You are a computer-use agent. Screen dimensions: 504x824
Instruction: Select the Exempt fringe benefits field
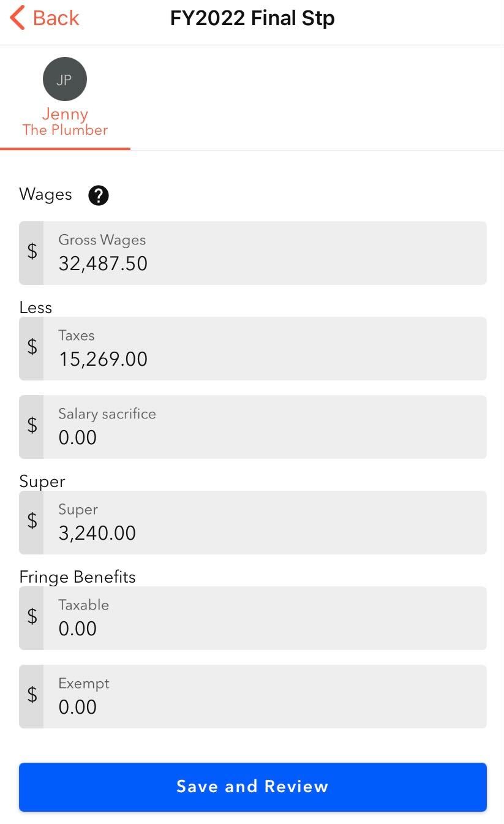click(x=265, y=697)
